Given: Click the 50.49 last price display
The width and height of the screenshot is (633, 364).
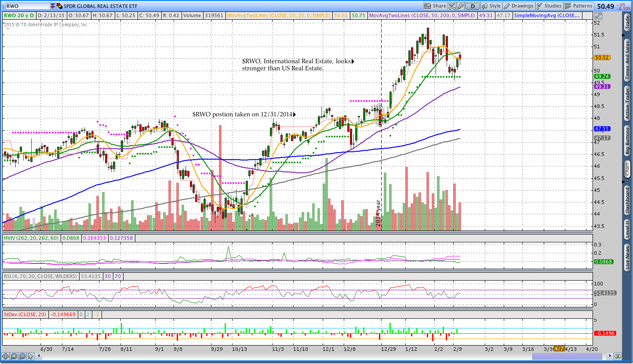Looking at the screenshot, I should click(605, 6).
